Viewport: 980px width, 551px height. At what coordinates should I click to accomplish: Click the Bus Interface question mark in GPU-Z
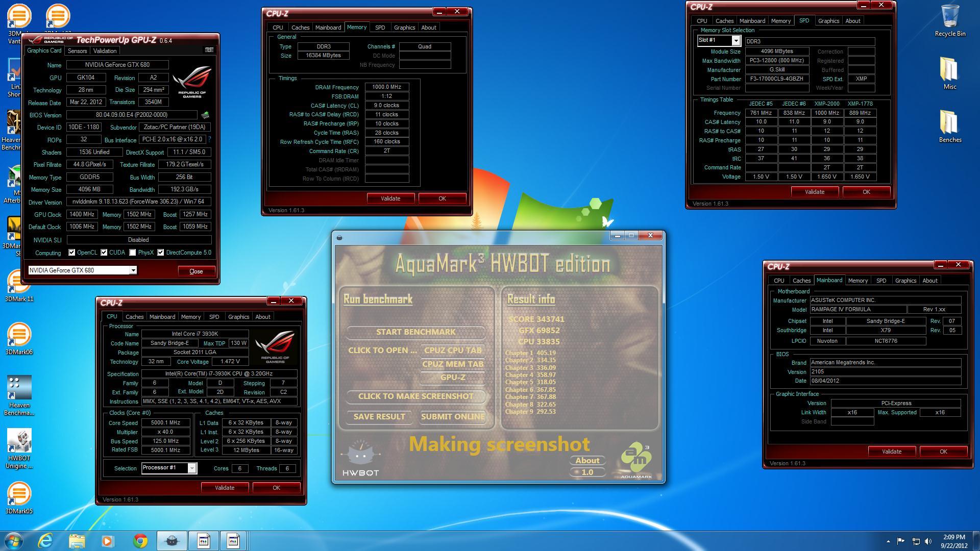pos(209,139)
